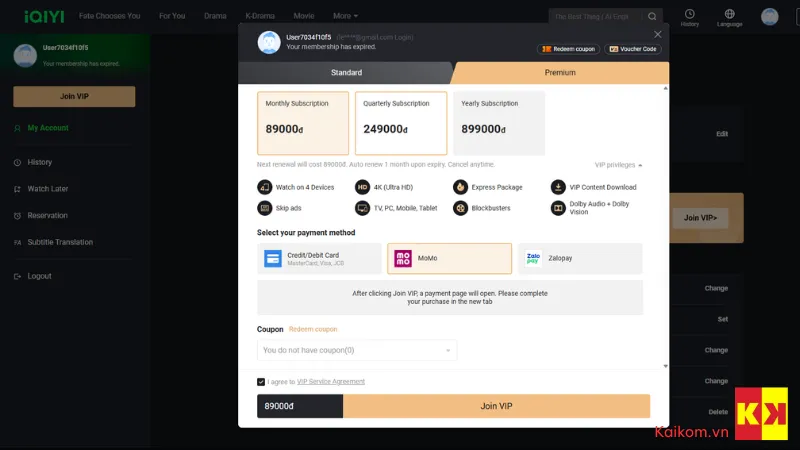Close the VIP subscription dialog

658,34
